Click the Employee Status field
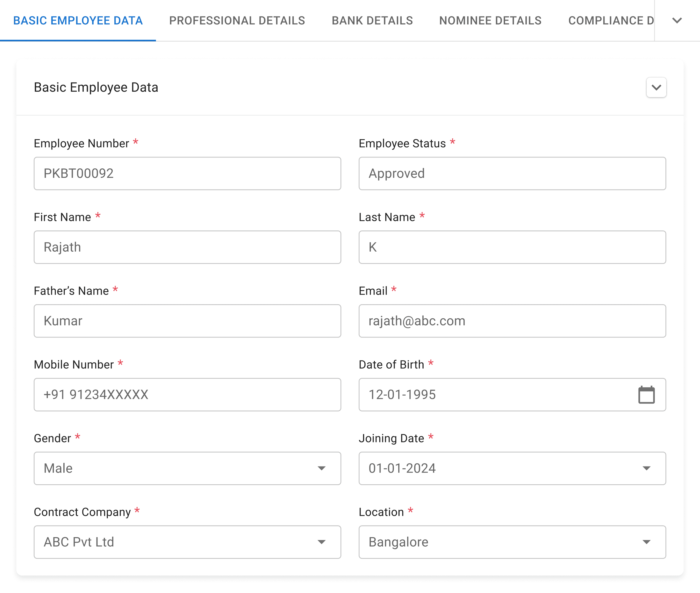 512,173
